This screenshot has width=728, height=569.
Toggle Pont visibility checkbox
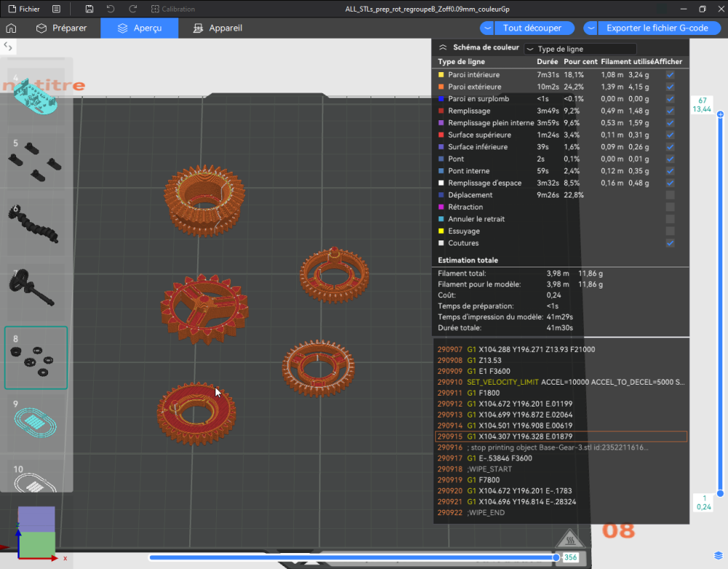[x=670, y=159]
